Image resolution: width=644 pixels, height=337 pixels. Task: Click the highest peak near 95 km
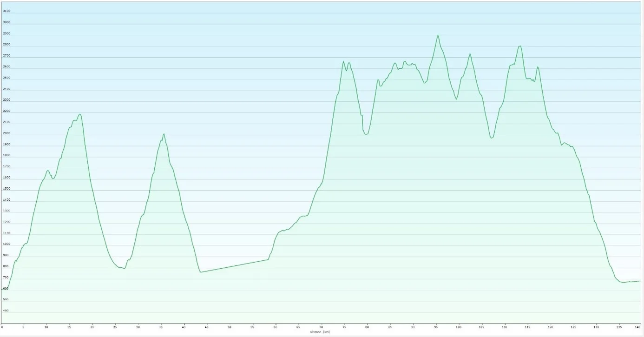point(438,35)
